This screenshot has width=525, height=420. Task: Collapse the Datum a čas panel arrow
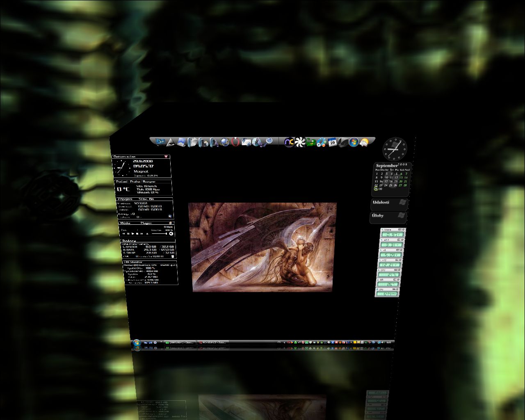tap(166, 156)
